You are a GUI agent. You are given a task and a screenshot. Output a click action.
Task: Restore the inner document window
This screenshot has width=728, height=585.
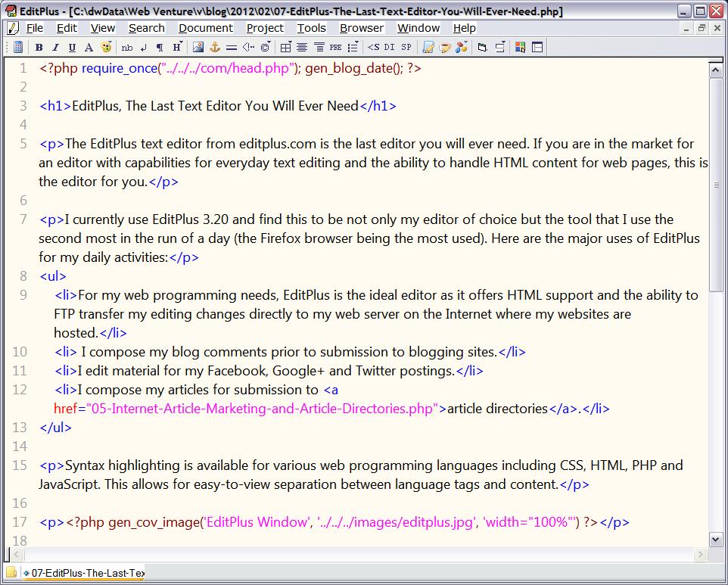[702, 28]
